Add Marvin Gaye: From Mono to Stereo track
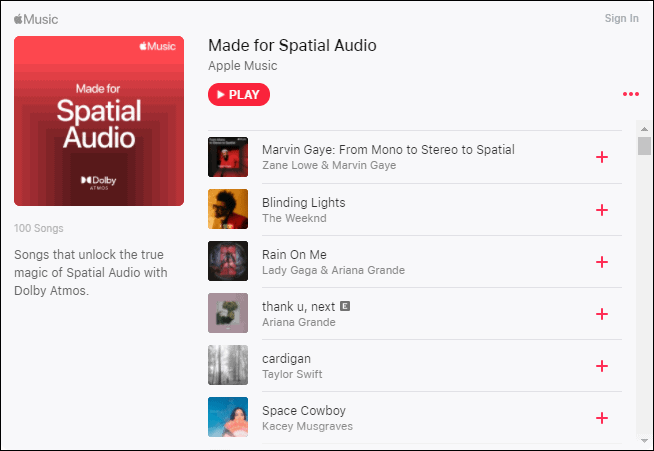654x451 pixels. click(x=601, y=157)
